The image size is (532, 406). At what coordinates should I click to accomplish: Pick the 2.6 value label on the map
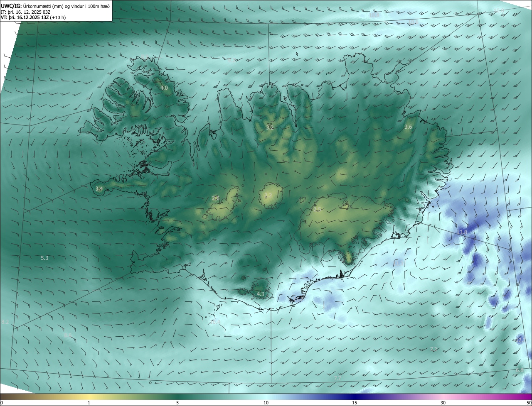coord(216,198)
